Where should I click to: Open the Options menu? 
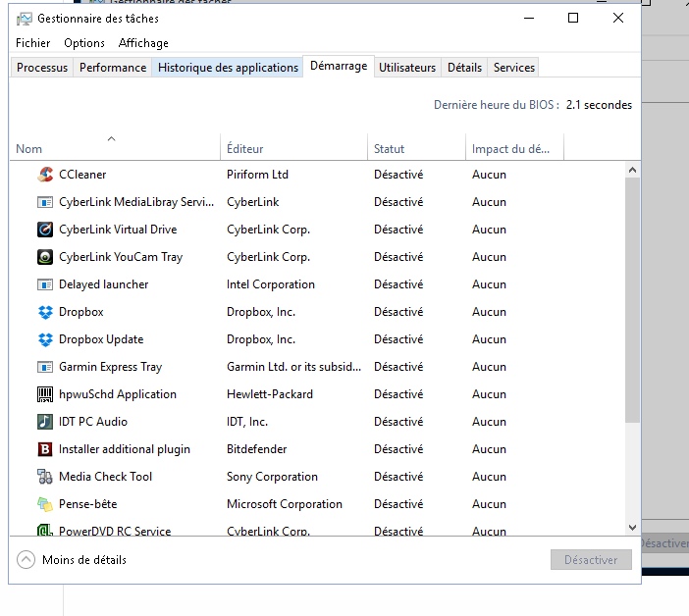pyautogui.click(x=84, y=43)
